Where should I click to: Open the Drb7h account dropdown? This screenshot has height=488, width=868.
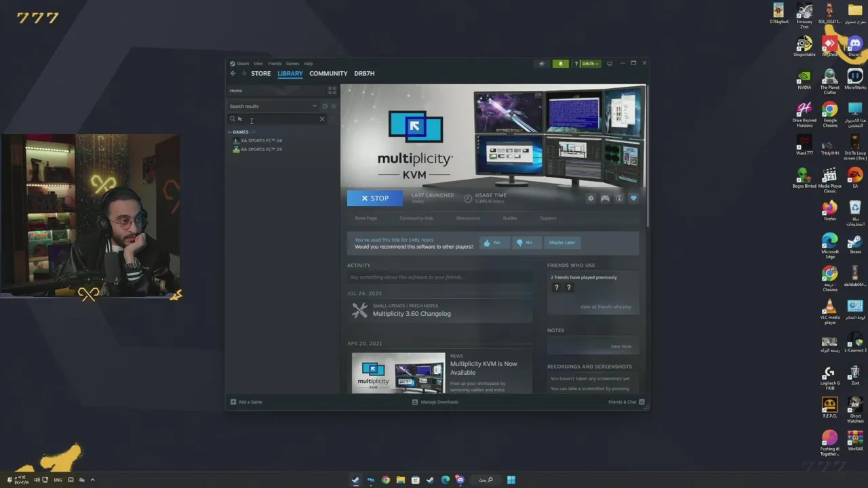[589, 64]
